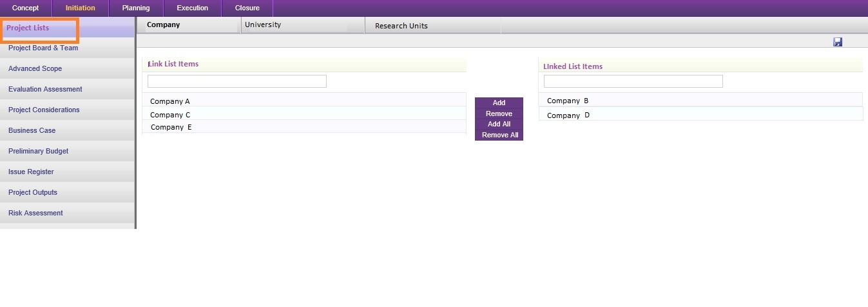Focus the Link List Items search field

click(236, 81)
